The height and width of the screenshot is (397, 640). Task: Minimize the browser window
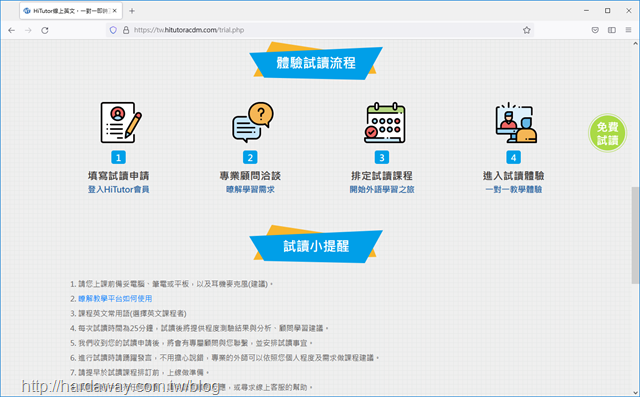(x=587, y=11)
